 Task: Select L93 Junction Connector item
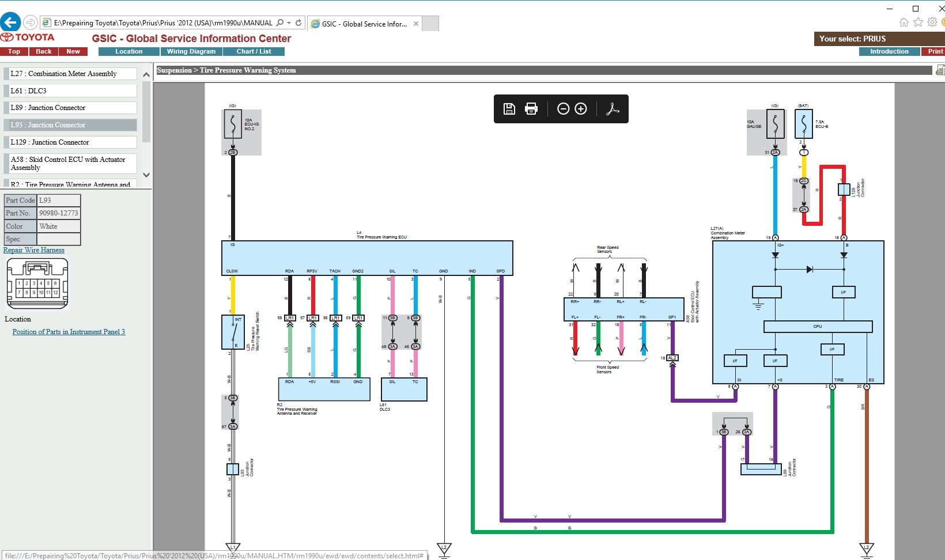point(70,125)
